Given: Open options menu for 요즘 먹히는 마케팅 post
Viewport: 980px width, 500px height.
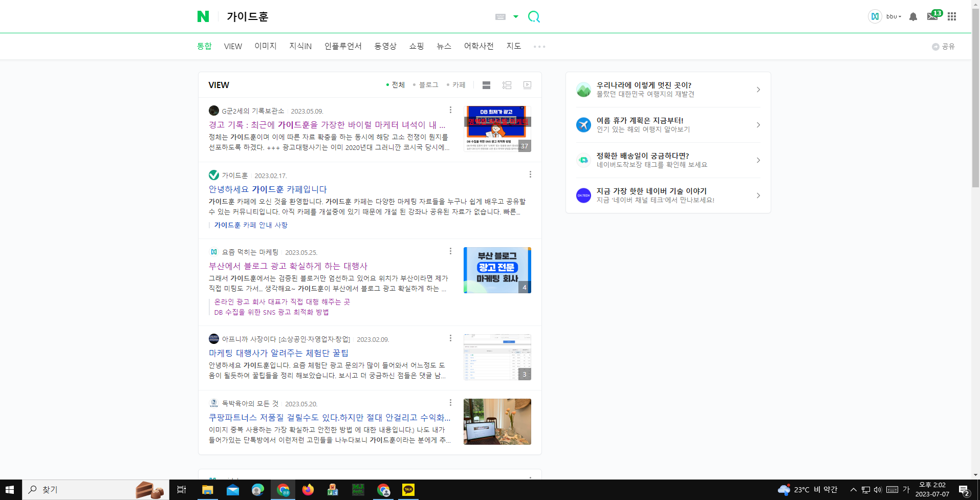Looking at the screenshot, I should [450, 251].
